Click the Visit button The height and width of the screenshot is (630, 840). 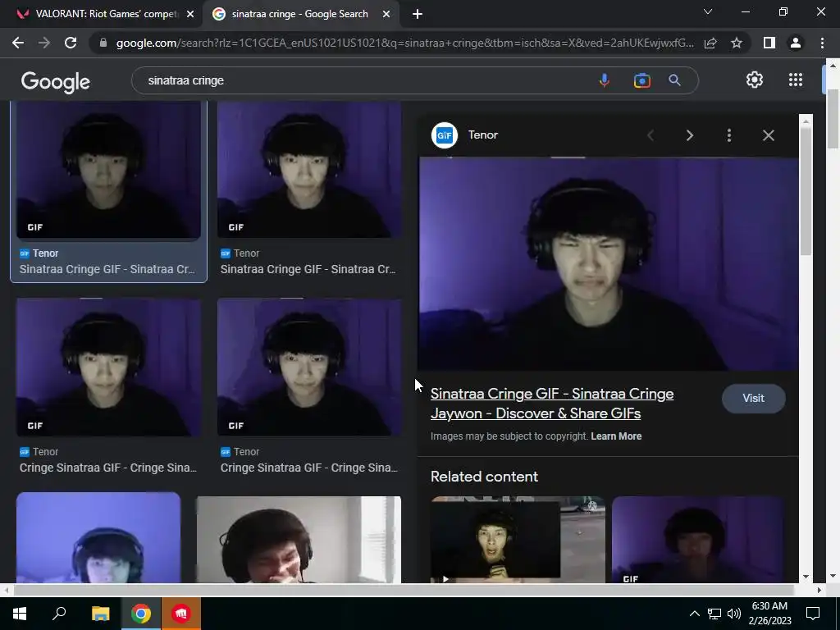tap(753, 398)
